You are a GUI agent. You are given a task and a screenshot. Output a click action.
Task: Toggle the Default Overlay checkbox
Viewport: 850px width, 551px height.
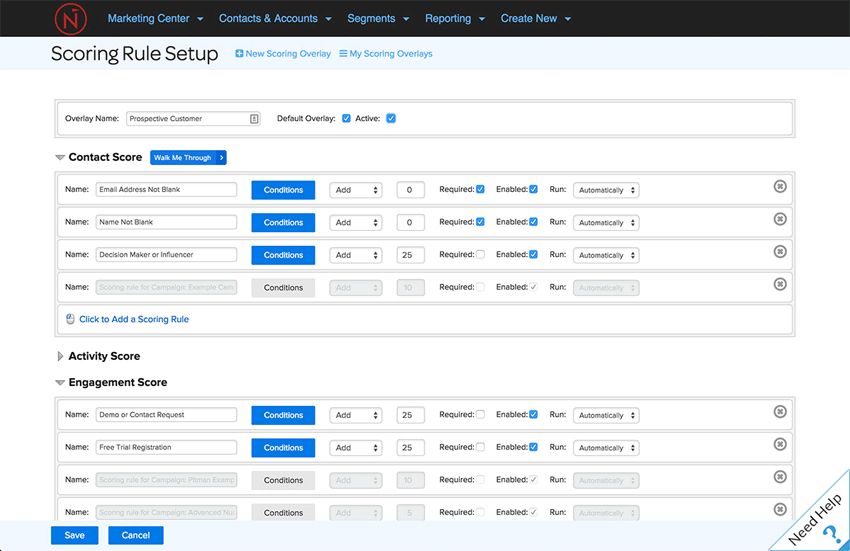346,119
